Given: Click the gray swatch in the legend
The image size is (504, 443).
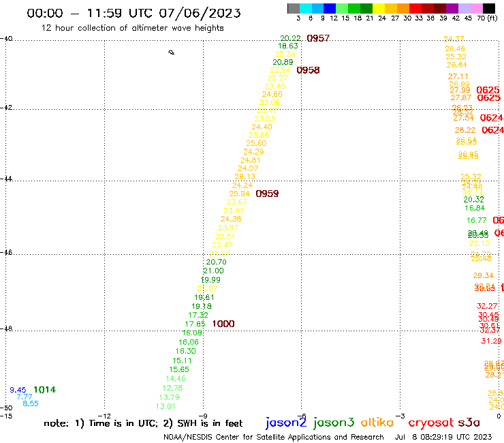Looking at the screenshot, I should tap(294, 8).
